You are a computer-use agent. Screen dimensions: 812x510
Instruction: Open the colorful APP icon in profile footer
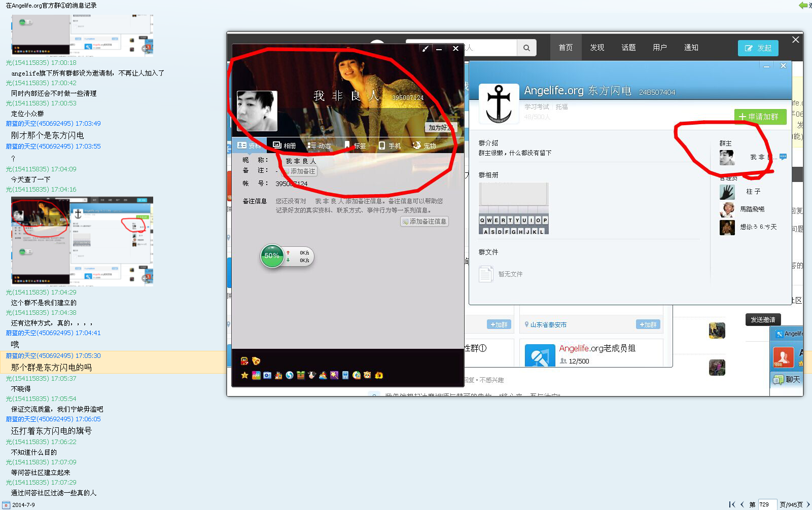(256, 375)
